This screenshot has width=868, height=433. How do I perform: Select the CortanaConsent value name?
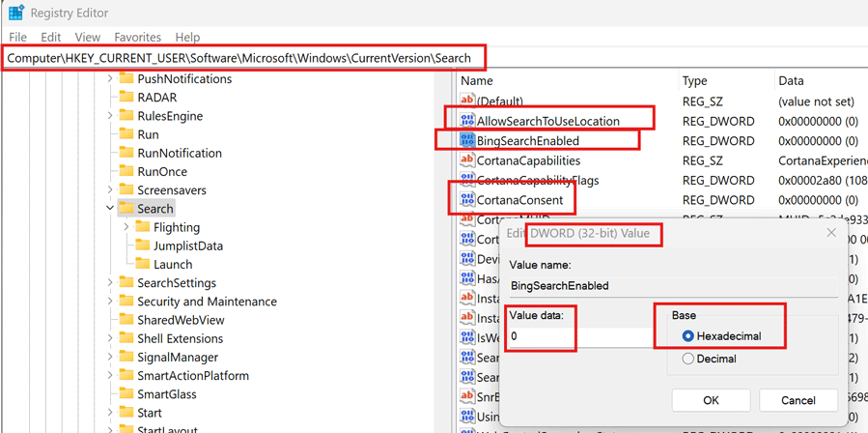pyautogui.click(x=519, y=200)
